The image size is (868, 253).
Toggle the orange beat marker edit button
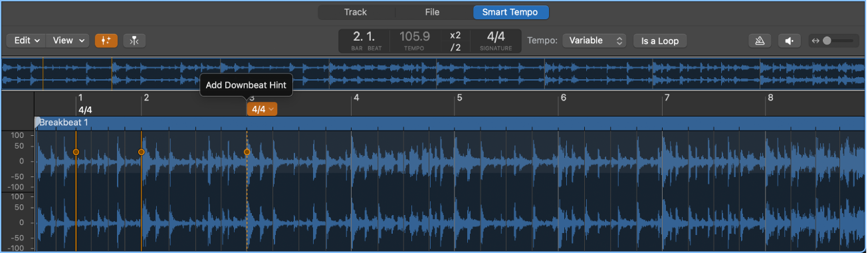point(106,41)
